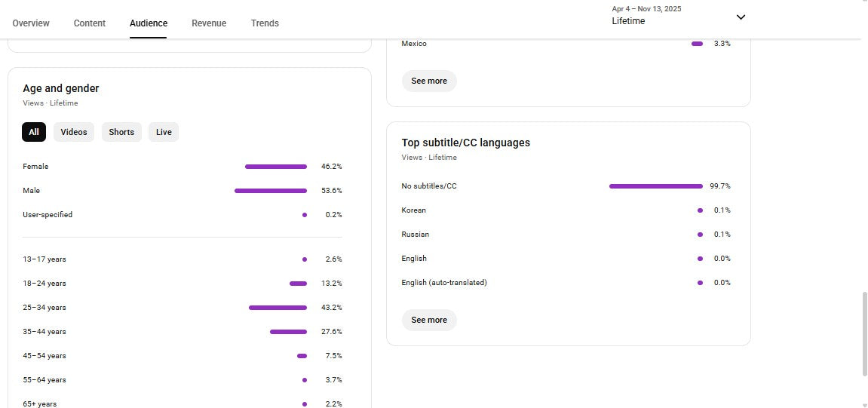Screen dimensions: 868x408
Task: Click the 35–44 years bar
Action: coord(288,332)
